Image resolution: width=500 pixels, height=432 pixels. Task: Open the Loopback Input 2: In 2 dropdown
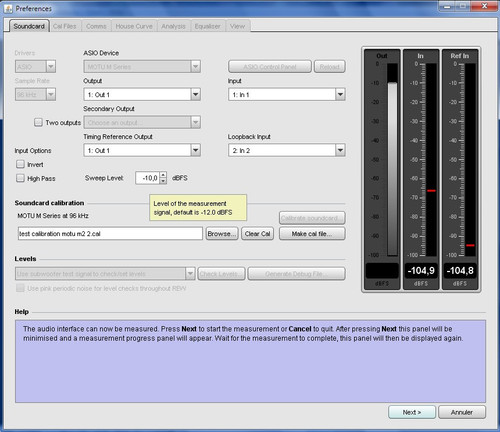[x=287, y=150]
